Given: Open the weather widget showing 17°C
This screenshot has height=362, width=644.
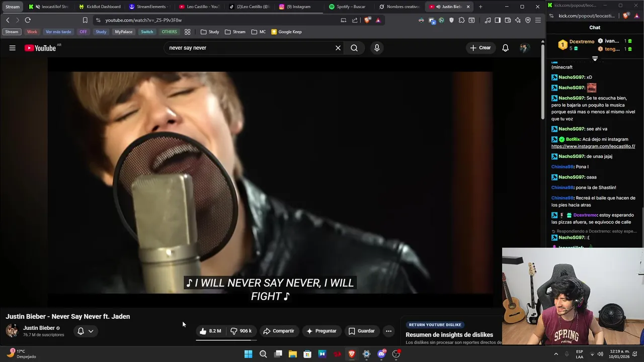Looking at the screenshot, I should 22,354.
